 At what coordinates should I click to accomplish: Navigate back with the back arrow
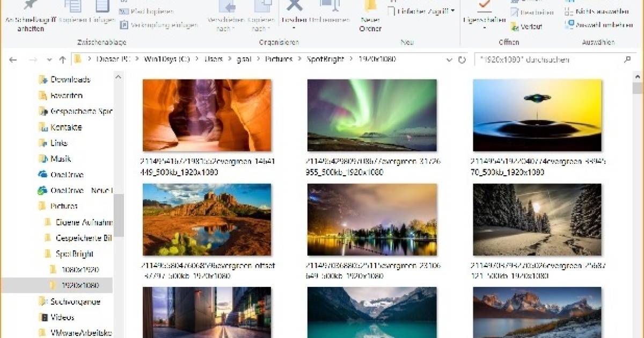[12, 60]
